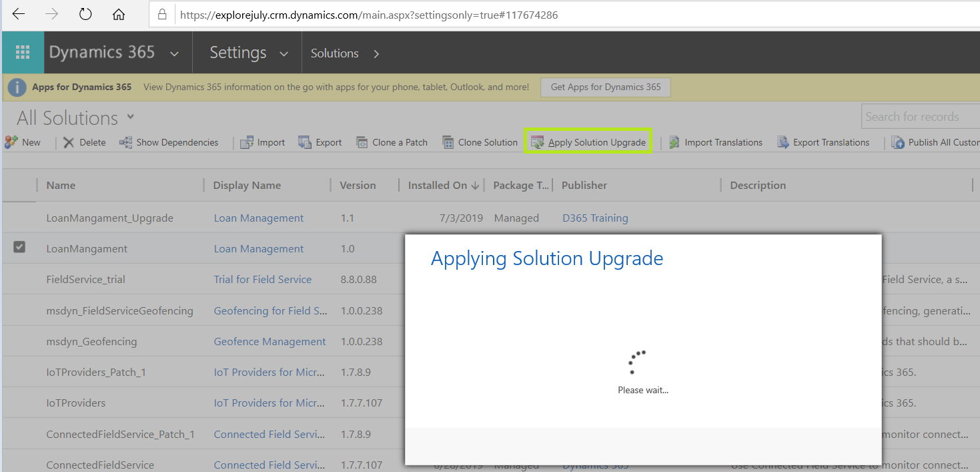The image size is (980, 472).
Task: Select the IoTProviders_Patch_1 row name
Action: click(96, 372)
